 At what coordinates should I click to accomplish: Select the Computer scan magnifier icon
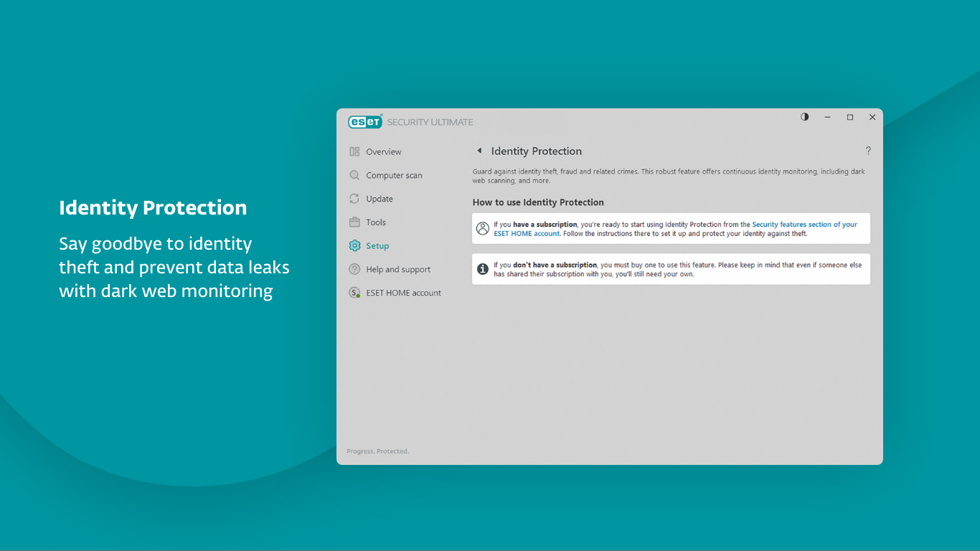354,175
